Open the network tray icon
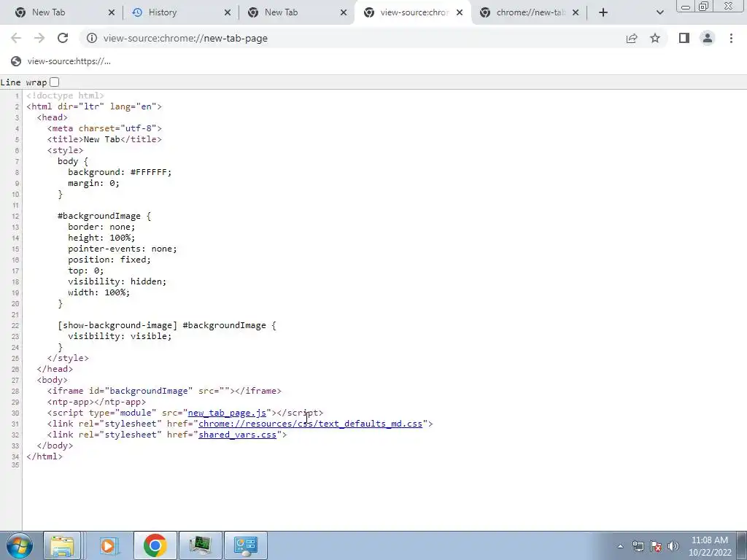The width and height of the screenshot is (747, 560). [x=638, y=546]
